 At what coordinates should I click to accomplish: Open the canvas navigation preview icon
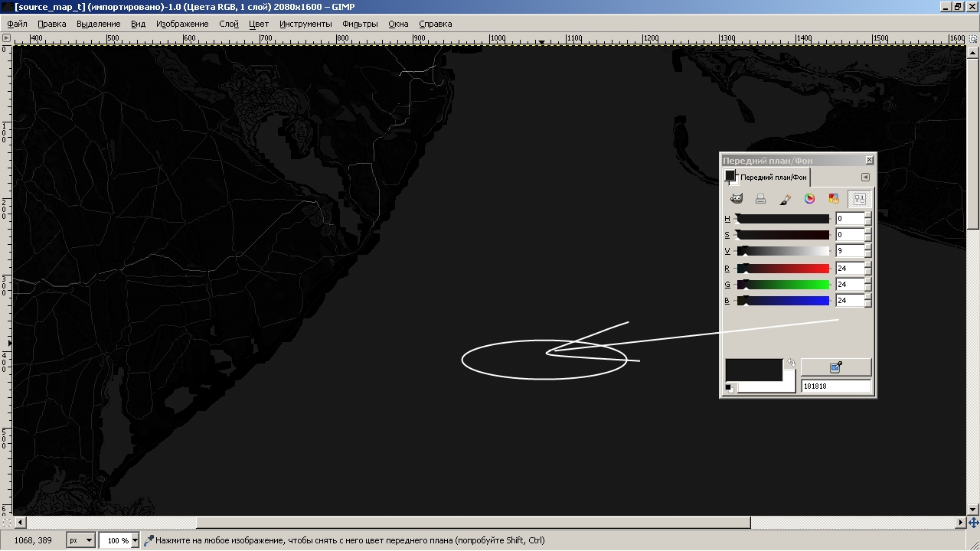(x=973, y=523)
